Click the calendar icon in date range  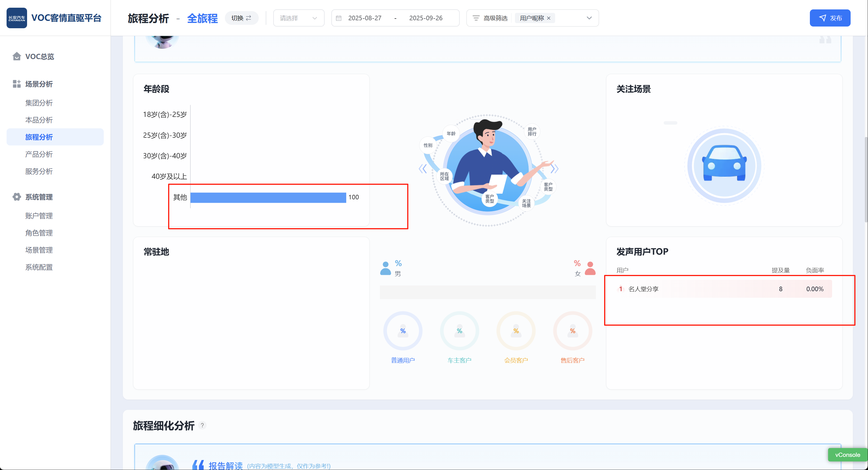tap(339, 18)
